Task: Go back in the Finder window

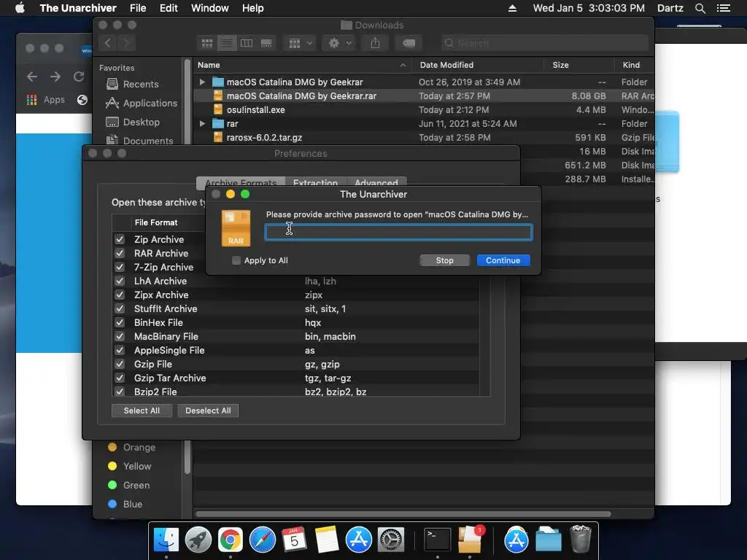Action: pyautogui.click(x=108, y=43)
